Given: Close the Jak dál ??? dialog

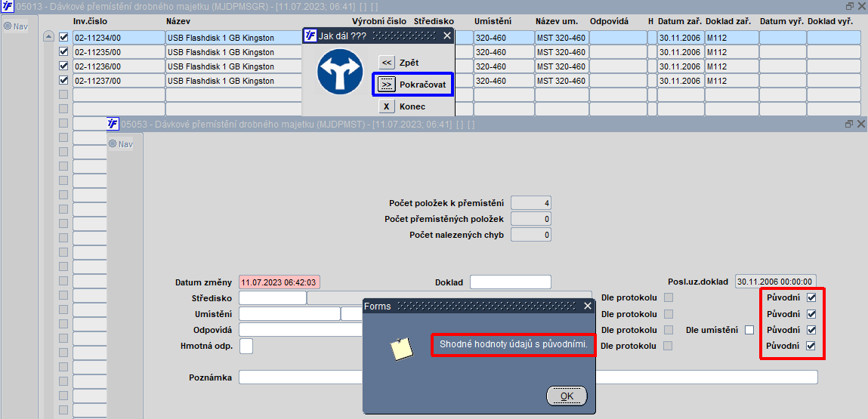Looking at the screenshot, I should pyautogui.click(x=447, y=36).
